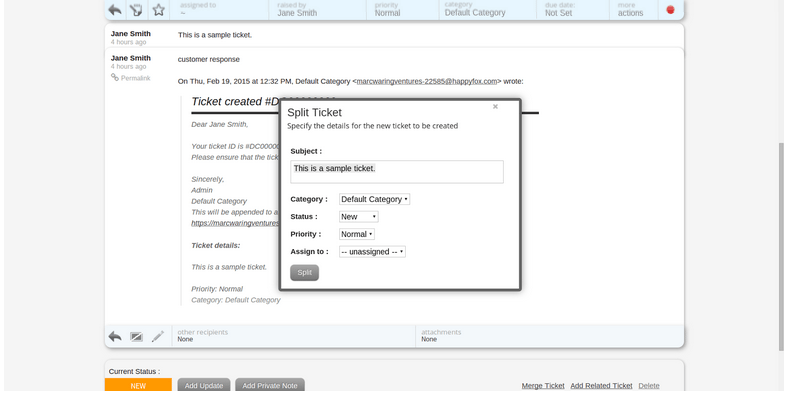The image size is (786, 393).
Task: Open the Priority dropdown showing Normal
Action: pos(356,234)
